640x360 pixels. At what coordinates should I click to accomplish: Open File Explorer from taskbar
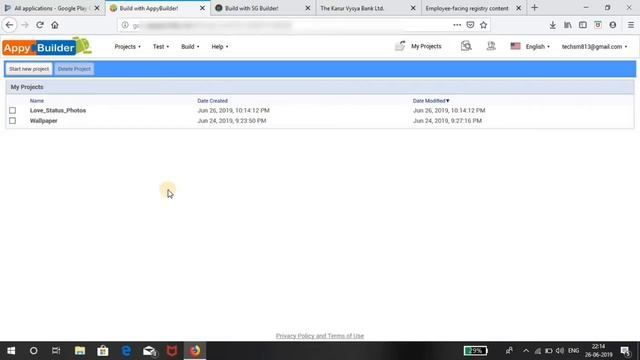(80, 351)
